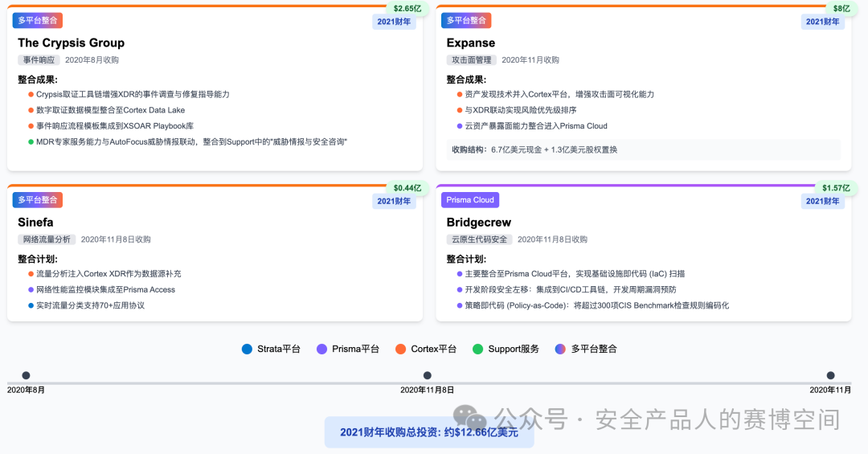Click the Strata平台 legend label

point(278,349)
